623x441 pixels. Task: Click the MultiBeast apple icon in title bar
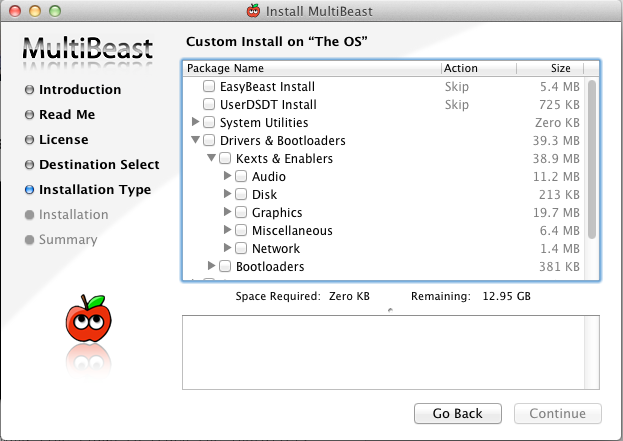[253, 11]
